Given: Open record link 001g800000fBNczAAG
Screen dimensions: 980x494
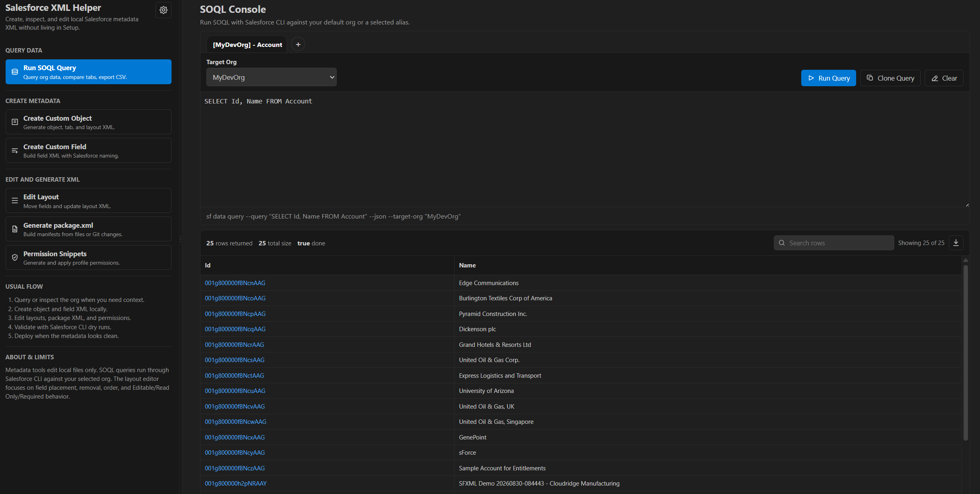Looking at the screenshot, I should (235, 468).
